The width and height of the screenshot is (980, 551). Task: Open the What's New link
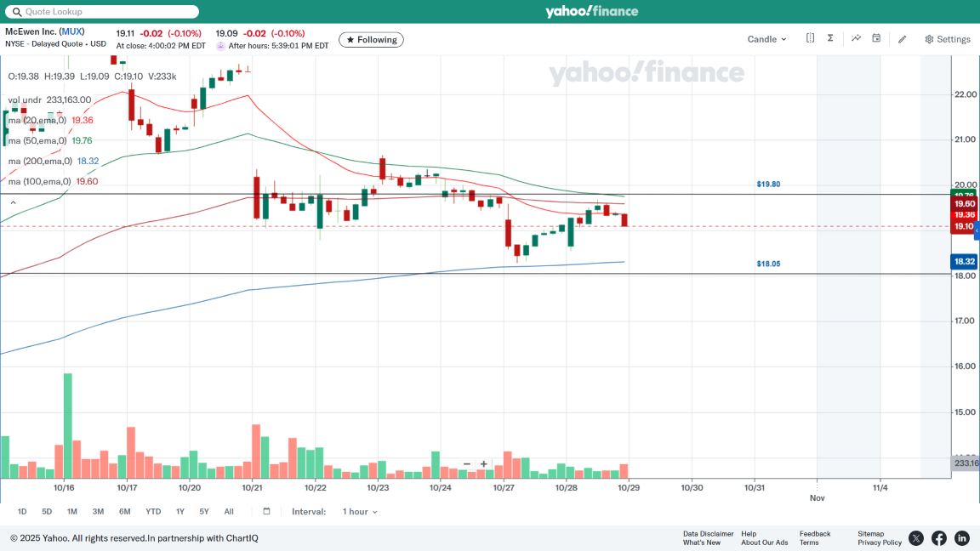coord(701,542)
